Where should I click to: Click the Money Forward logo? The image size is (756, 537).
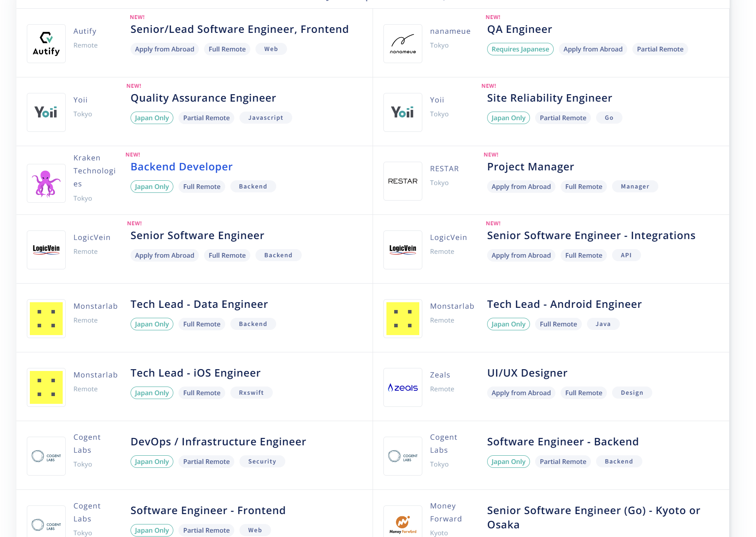(x=403, y=524)
